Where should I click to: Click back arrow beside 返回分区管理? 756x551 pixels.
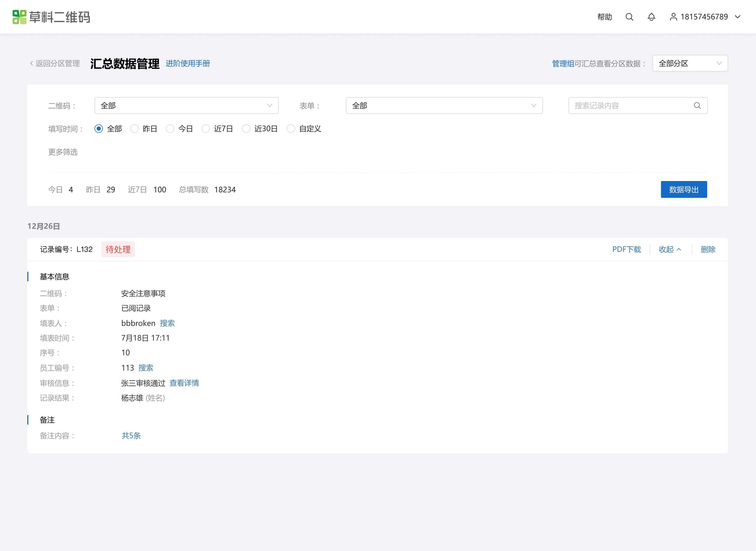31,63
